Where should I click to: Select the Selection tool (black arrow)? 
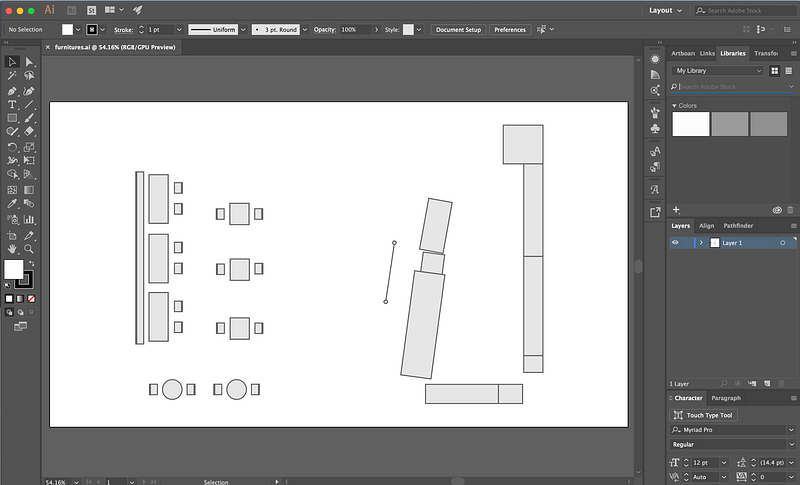(12, 62)
